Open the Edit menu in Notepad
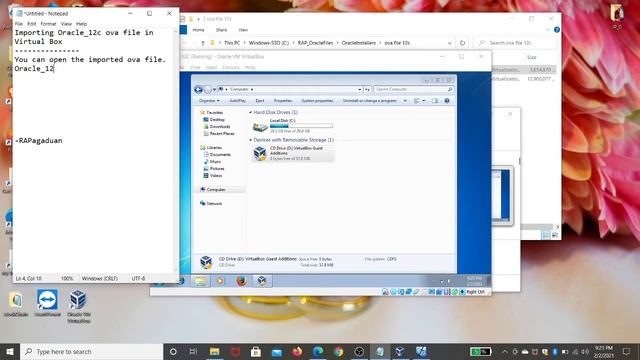Viewport: 640px width, 360px height. tap(31, 24)
